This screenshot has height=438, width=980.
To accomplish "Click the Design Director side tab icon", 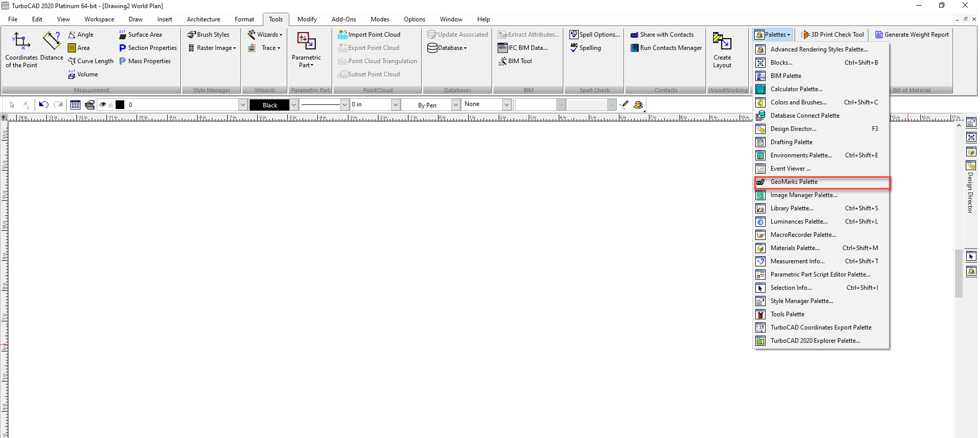I will [971, 166].
